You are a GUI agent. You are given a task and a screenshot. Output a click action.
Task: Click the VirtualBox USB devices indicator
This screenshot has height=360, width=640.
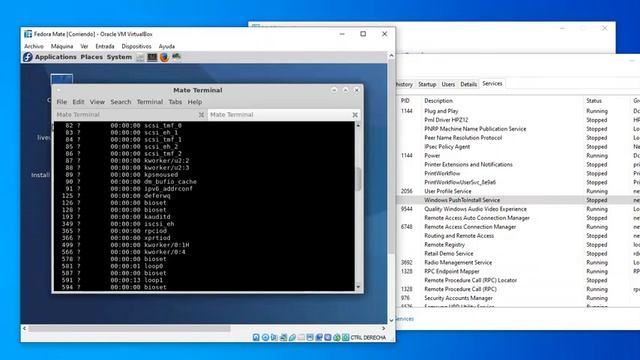(292, 337)
